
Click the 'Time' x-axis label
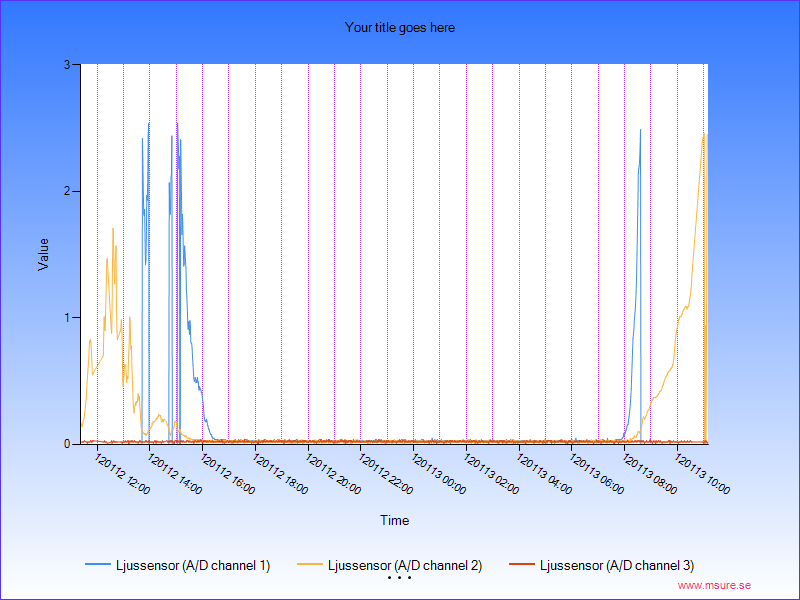point(394,520)
